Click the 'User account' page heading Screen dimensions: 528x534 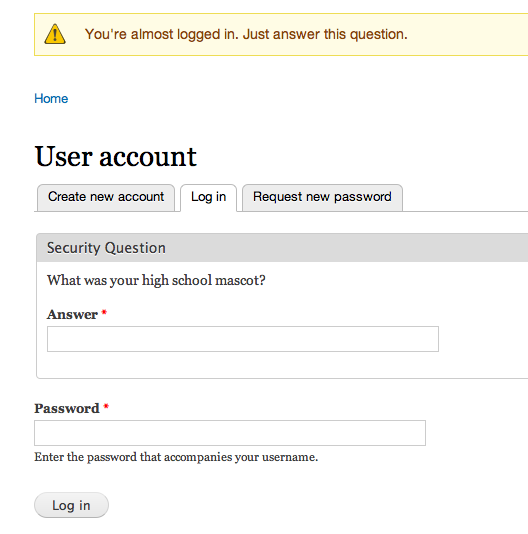tap(116, 156)
